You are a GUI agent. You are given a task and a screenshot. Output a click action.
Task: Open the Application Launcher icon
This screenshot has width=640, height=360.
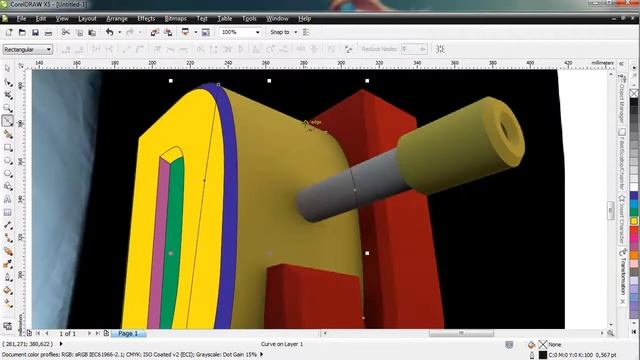tap(185, 32)
